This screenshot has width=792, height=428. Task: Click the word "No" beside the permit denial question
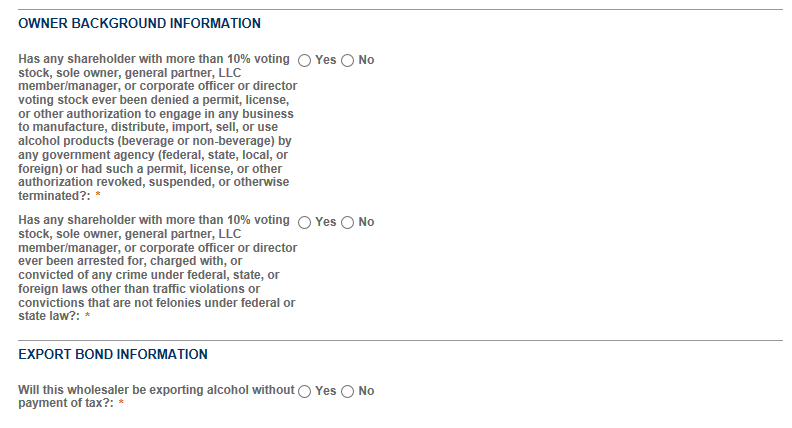click(x=366, y=60)
